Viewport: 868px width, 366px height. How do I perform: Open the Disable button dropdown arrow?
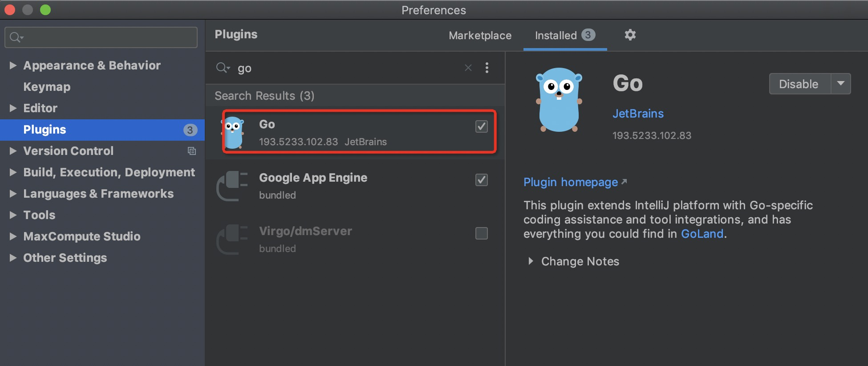[x=841, y=84]
